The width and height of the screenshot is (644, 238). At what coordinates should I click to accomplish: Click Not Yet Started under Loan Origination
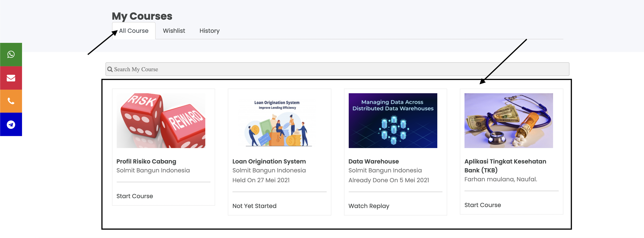point(255,206)
